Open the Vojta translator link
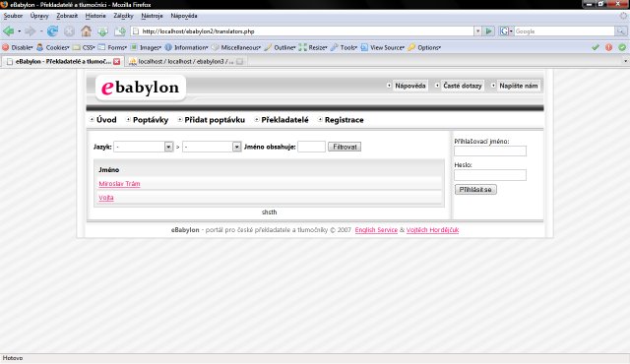630x364 pixels. (106, 198)
